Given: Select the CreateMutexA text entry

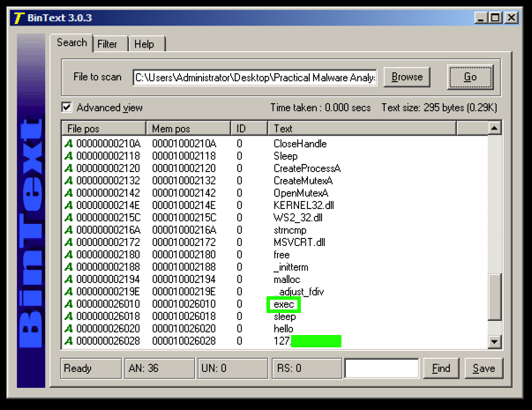Looking at the screenshot, I should (x=303, y=181).
